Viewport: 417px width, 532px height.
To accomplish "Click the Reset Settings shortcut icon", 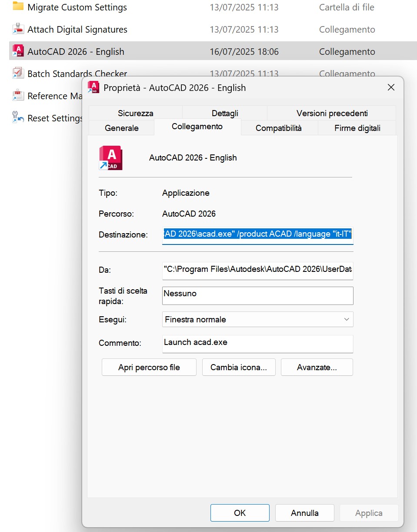I will pyautogui.click(x=18, y=117).
